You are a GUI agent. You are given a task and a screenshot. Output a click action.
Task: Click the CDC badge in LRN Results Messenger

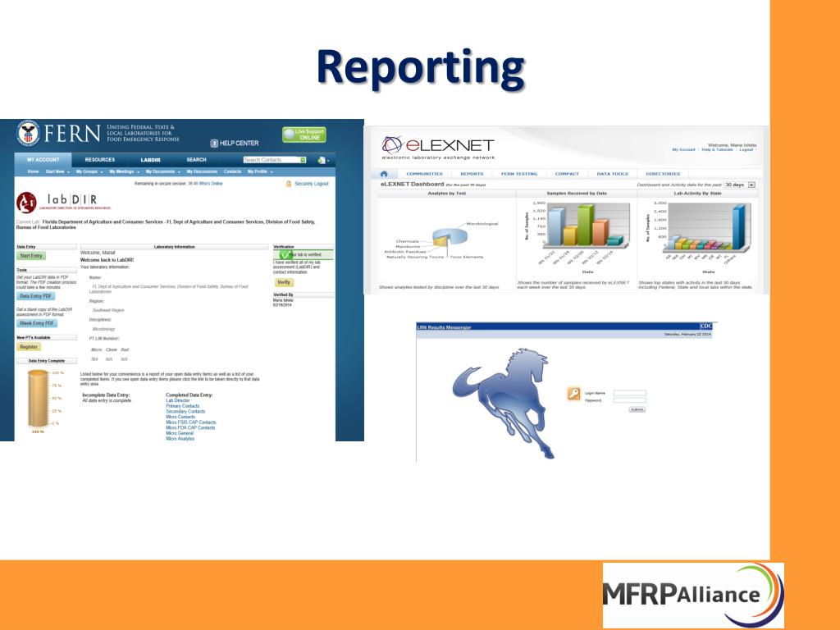pos(706,326)
